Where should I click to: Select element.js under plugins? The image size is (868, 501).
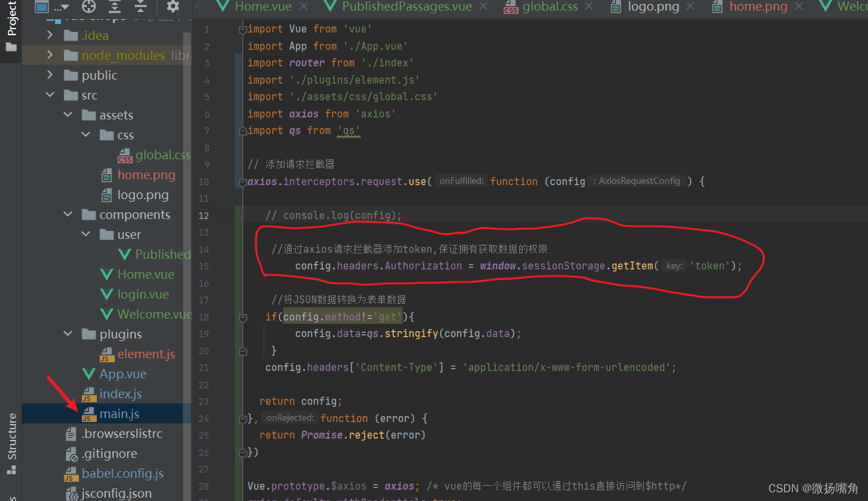click(147, 354)
